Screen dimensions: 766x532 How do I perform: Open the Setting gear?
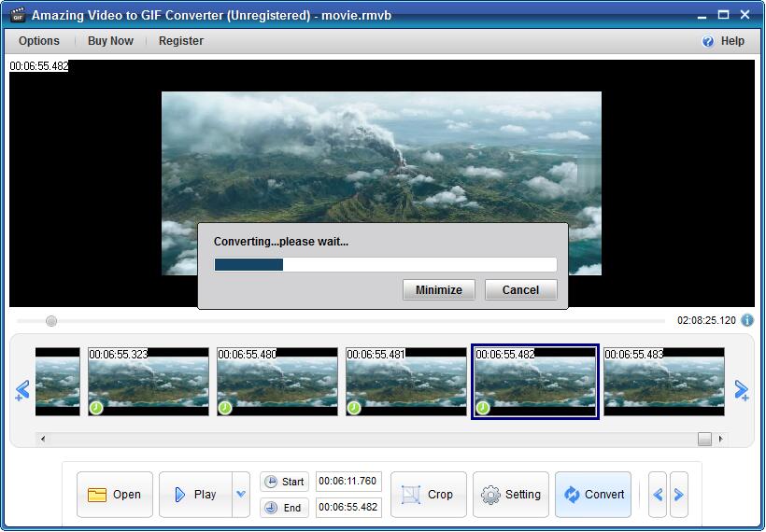[x=511, y=495]
